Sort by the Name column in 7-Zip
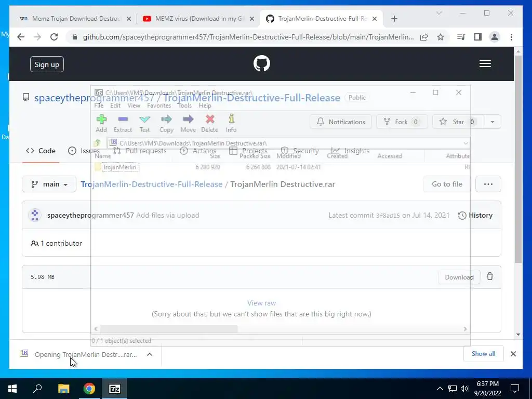This screenshot has height=399, width=532. pyautogui.click(x=103, y=156)
